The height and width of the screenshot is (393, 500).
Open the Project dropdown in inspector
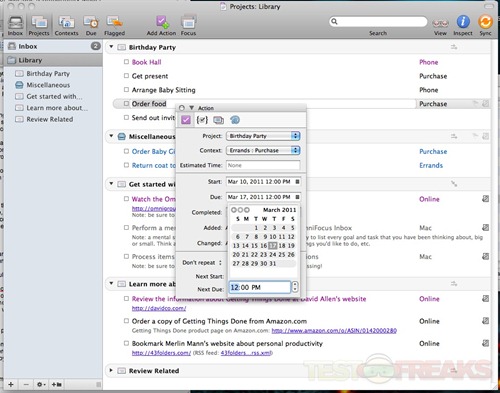pyautogui.click(x=263, y=136)
